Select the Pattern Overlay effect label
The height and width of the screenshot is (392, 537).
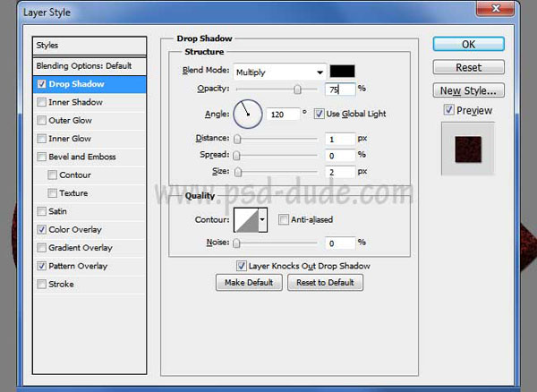point(78,266)
